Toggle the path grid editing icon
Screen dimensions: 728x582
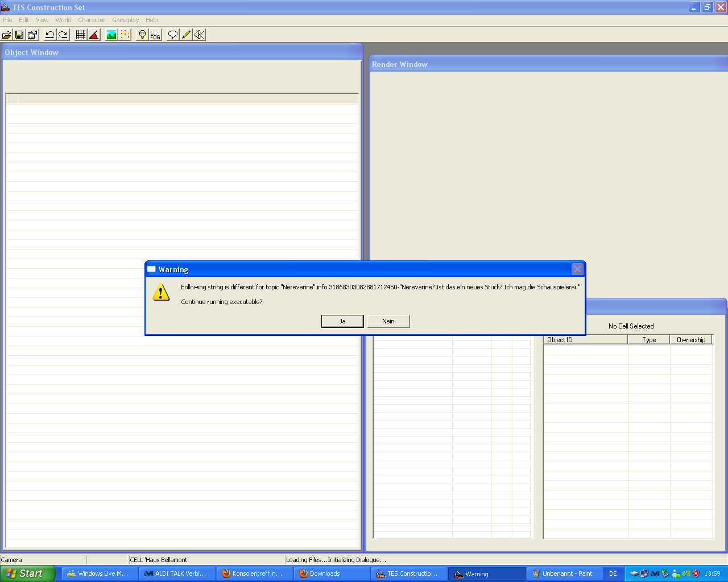tap(125, 35)
